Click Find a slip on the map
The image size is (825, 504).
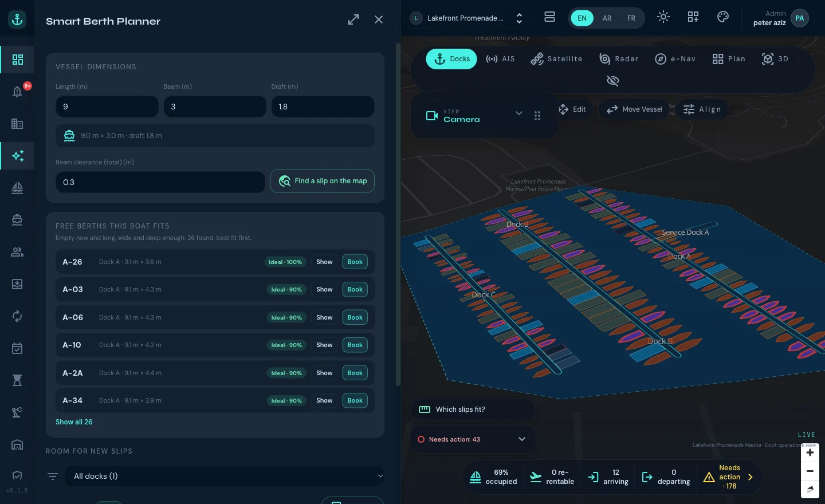tap(323, 181)
